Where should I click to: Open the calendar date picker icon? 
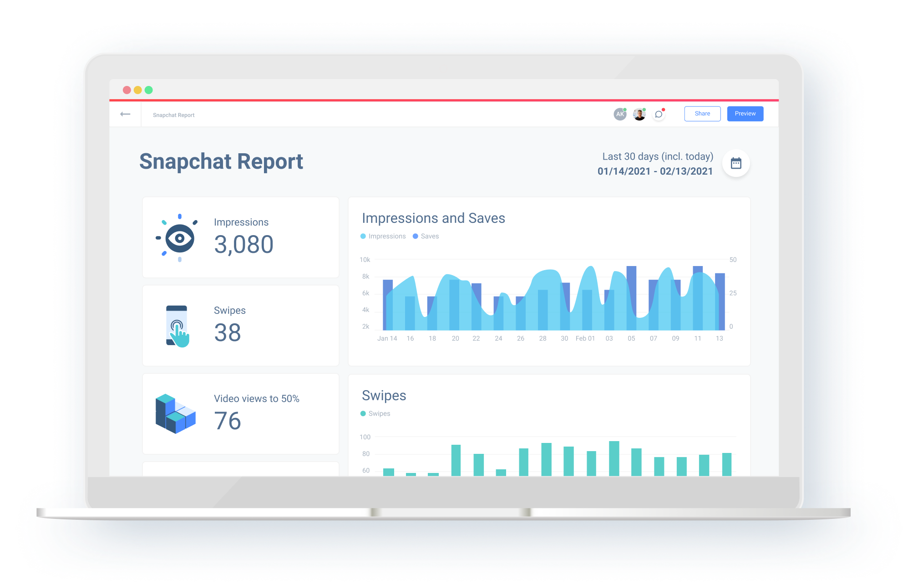point(735,163)
